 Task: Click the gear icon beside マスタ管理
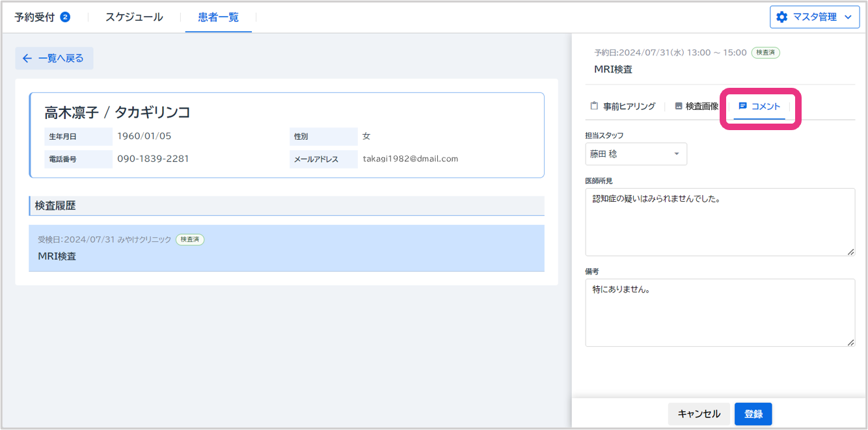coord(782,17)
